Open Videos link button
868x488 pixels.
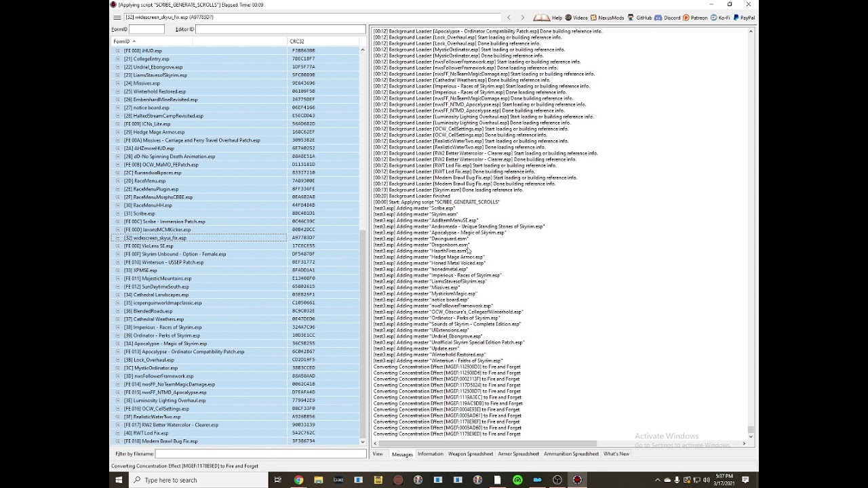point(576,18)
